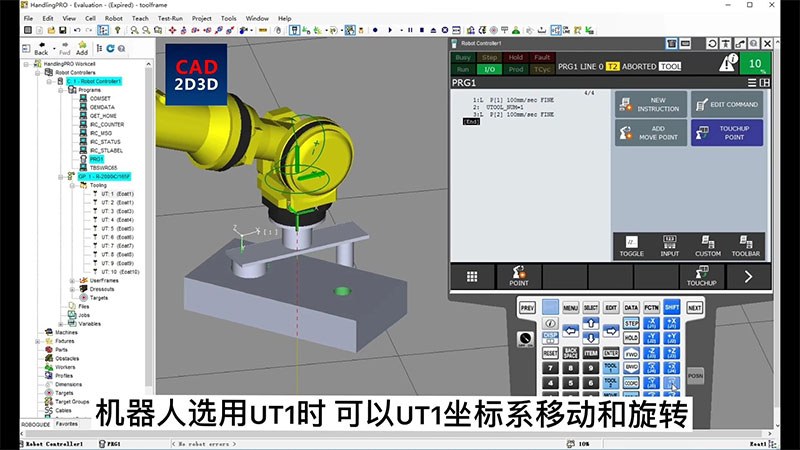Viewport: 800px width, 450px height.
Task: Open the Test-Run menu
Action: pos(170,18)
